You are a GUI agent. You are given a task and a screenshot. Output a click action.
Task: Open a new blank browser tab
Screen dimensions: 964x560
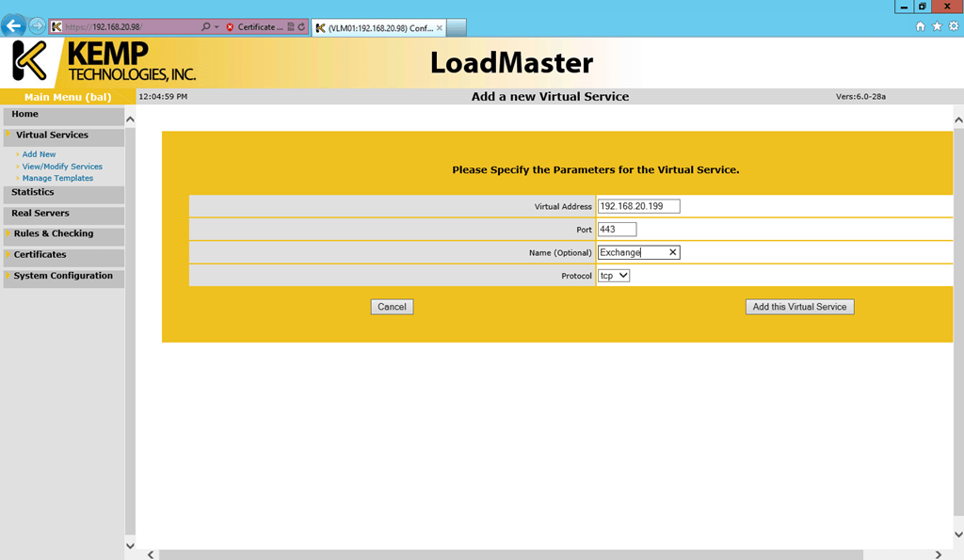click(x=457, y=27)
